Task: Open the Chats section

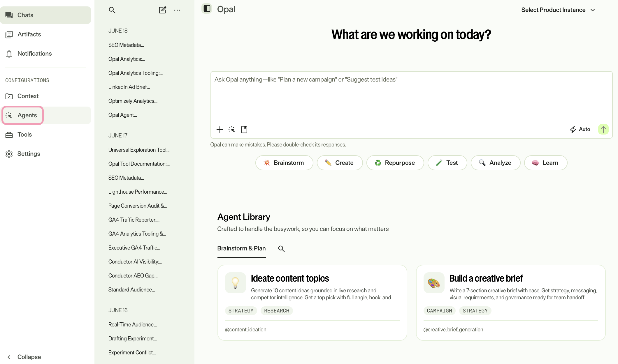Action: [x=45, y=15]
